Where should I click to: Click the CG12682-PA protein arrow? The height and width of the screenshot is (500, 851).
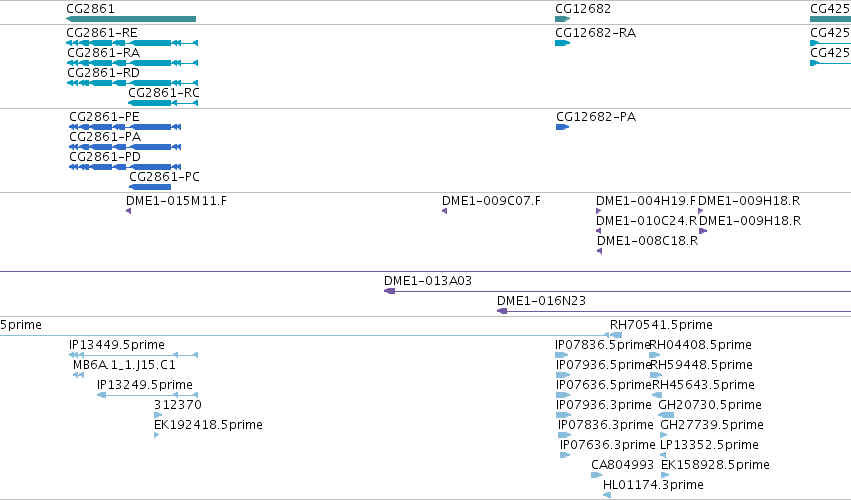(x=562, y=127)
